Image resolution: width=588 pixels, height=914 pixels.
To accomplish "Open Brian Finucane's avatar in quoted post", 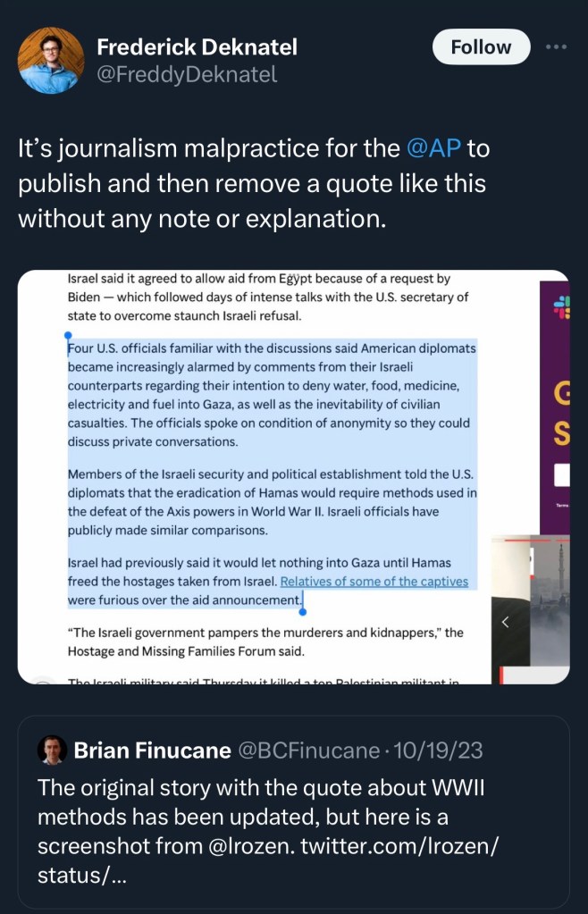I will (53, 750).
